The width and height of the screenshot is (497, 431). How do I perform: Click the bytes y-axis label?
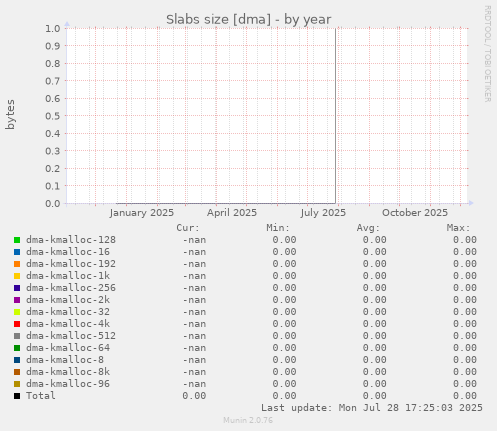point(10,114)
